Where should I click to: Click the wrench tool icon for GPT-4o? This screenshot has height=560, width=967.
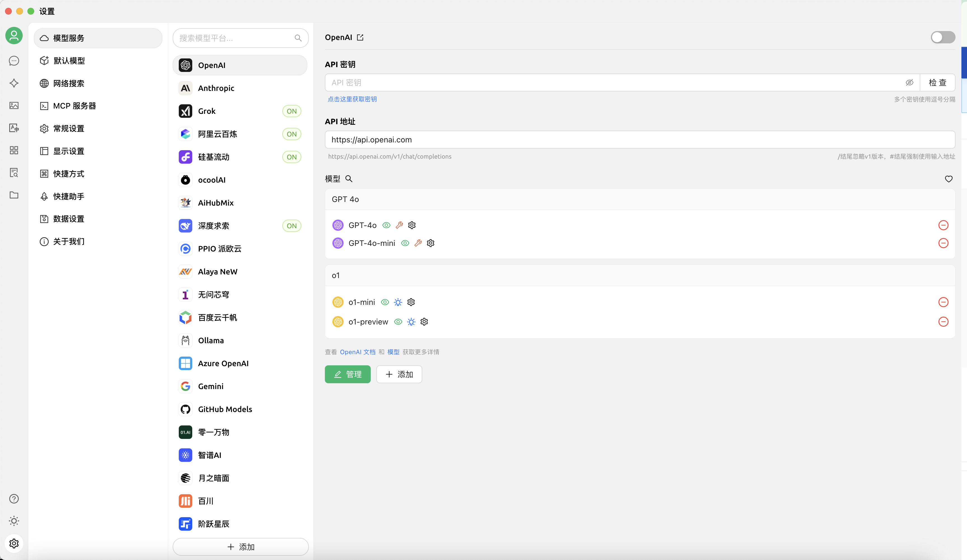[400, 225]
